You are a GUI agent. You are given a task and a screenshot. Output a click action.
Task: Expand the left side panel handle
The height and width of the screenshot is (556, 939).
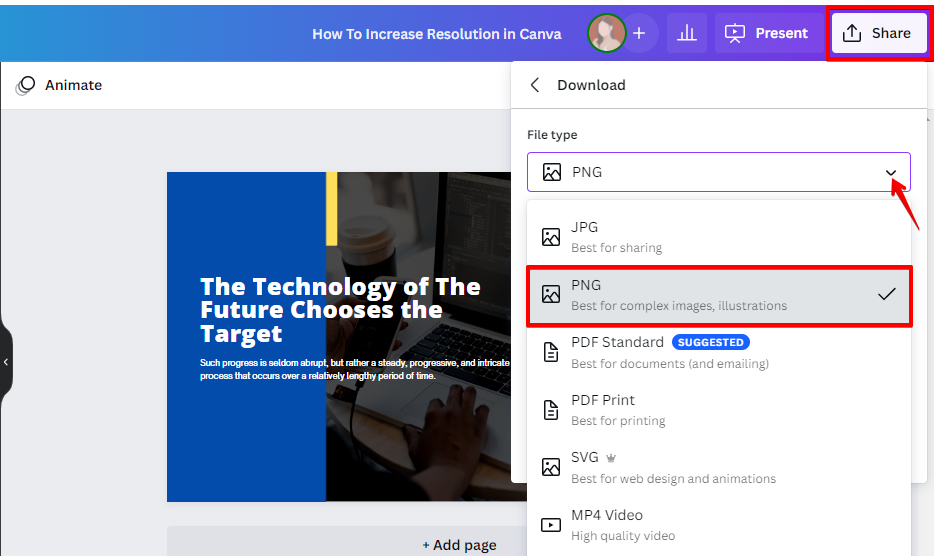(x=6, y=361)
